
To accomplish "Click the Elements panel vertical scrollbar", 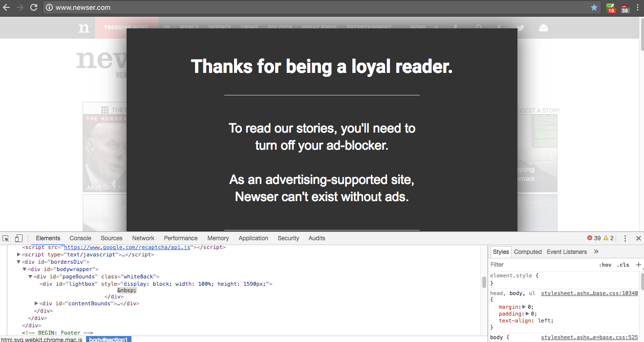I will tap(484, 283).
